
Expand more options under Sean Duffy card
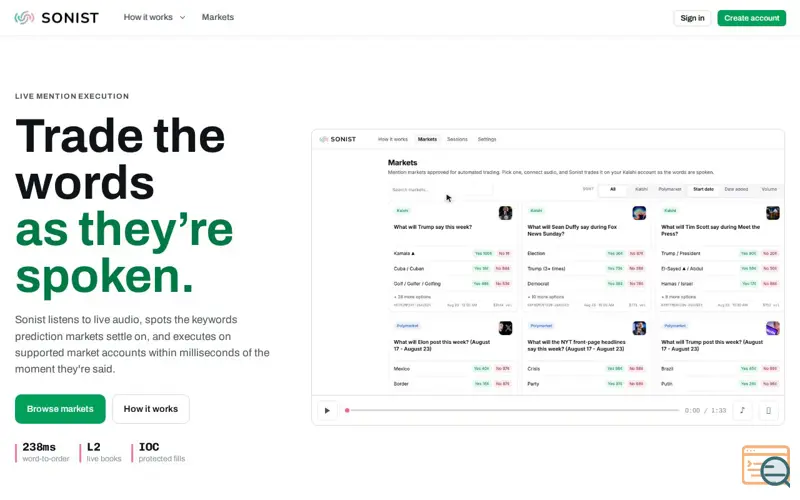tap(546, 297)
